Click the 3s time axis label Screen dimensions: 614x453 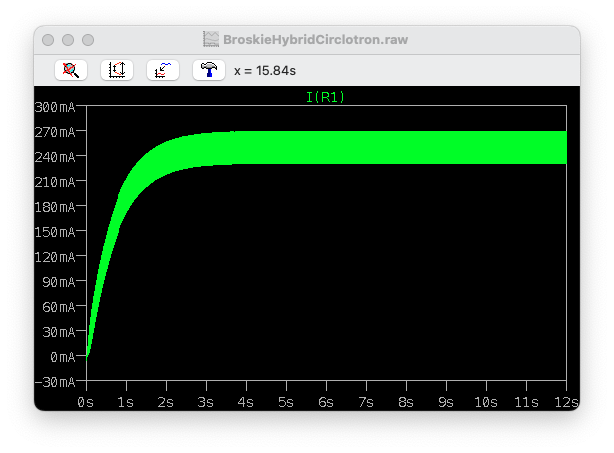pos(206,402)
